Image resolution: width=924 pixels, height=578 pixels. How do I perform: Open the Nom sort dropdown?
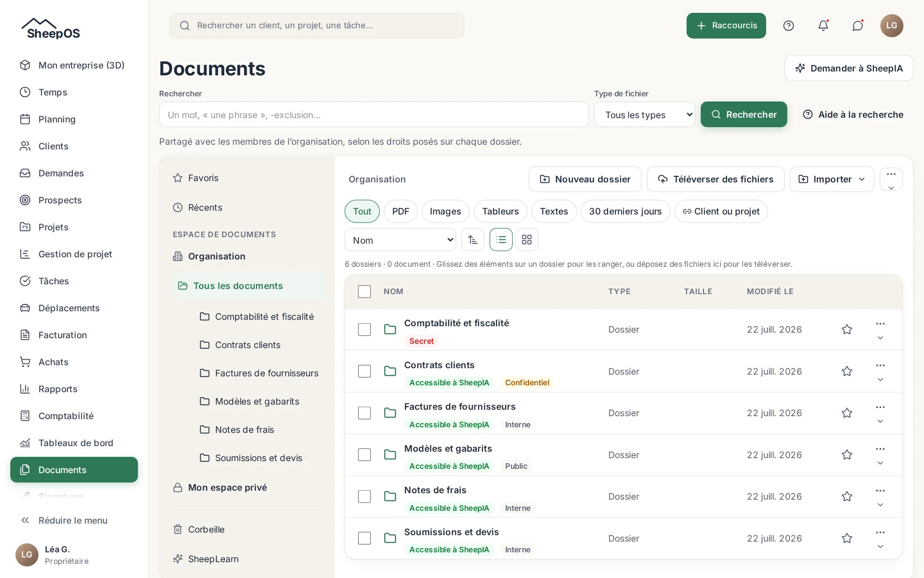pyautogui.click(x=400, y=240)
